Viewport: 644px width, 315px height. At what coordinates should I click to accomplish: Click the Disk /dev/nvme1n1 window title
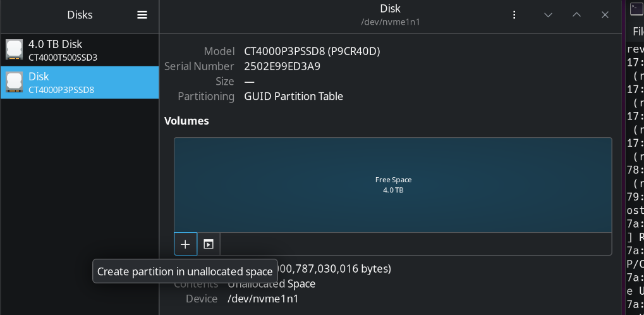pos(390,15)
